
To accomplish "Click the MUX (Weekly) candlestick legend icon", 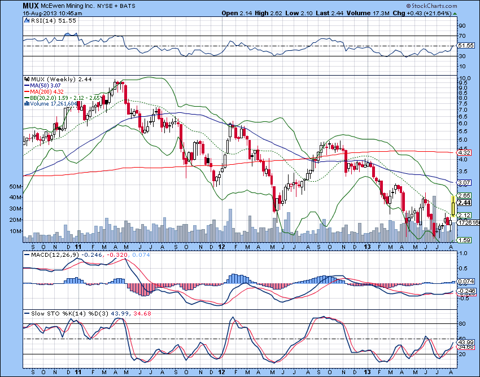I will [27, 79].
